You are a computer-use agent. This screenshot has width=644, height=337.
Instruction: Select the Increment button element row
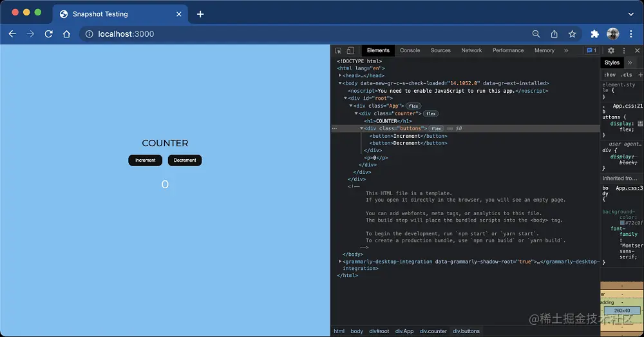point(408,136)
